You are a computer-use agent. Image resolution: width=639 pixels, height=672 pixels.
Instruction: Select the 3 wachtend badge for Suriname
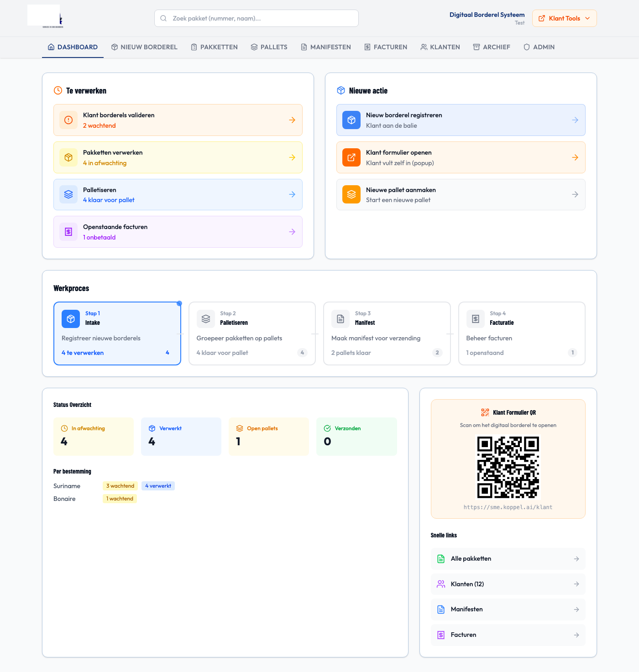(x=120, y=486)
